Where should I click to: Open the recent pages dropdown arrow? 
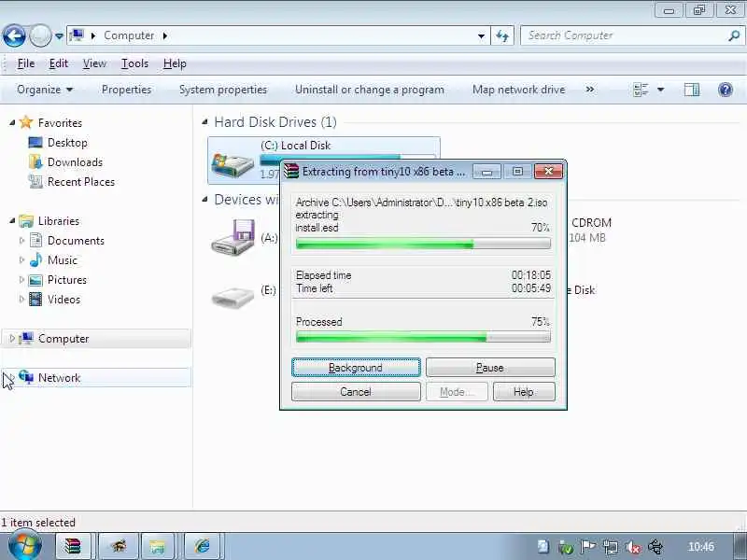tap(59, 35)
